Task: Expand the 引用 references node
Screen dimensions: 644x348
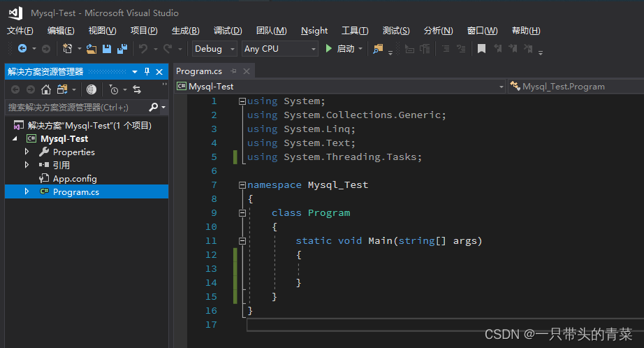Action: (x=27, y=165)
